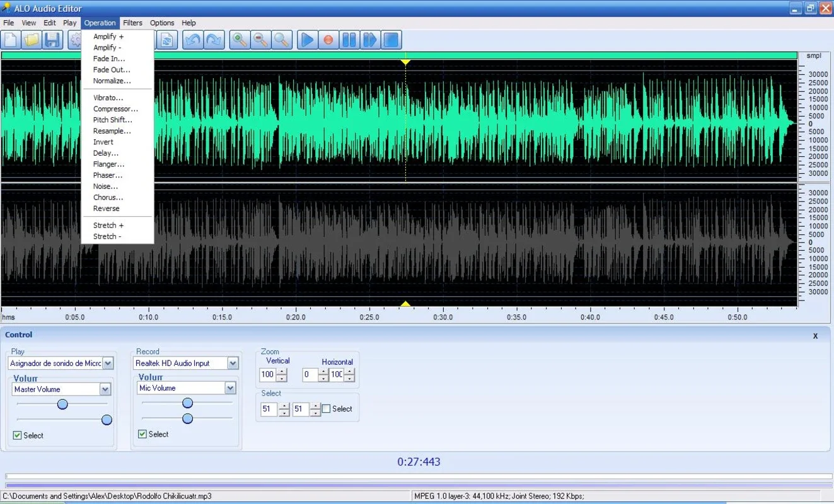Screen dimensions: 834x504
Task: Pause playback with the Pause button
Action: coord(349,40)
